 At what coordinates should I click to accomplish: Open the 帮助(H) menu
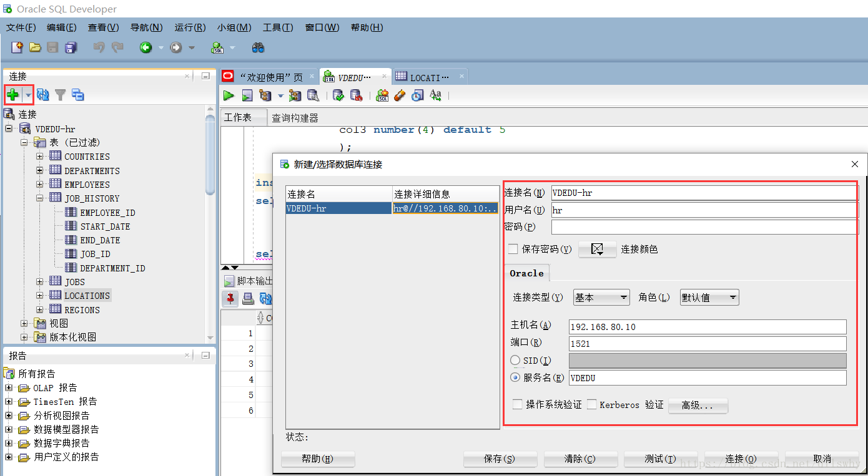pyautogui.click(x=367, y=27)
